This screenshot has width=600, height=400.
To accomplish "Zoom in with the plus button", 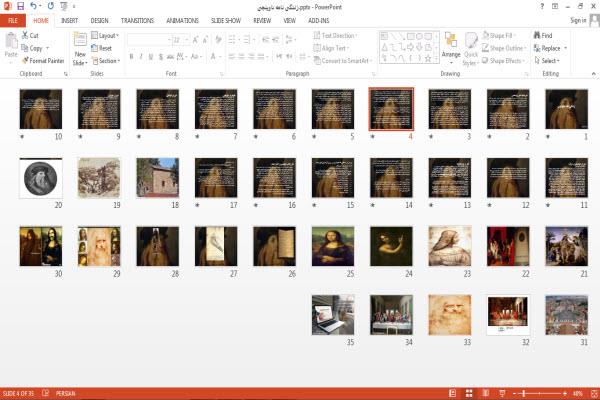I will (x=564, y=393).
